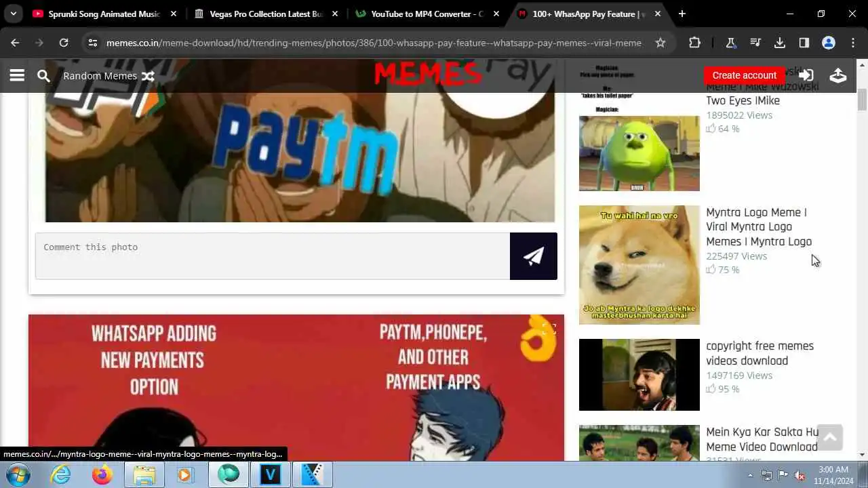This screenshot has height=488, width=868.
Task: Click the 1895022 Views text
Action: click(x=739, y=115)
